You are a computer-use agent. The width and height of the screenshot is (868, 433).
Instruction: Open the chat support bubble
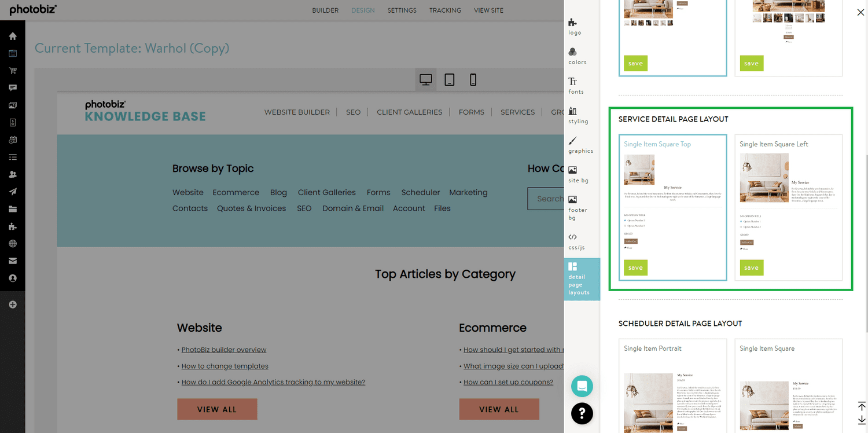tap(582, 386)
